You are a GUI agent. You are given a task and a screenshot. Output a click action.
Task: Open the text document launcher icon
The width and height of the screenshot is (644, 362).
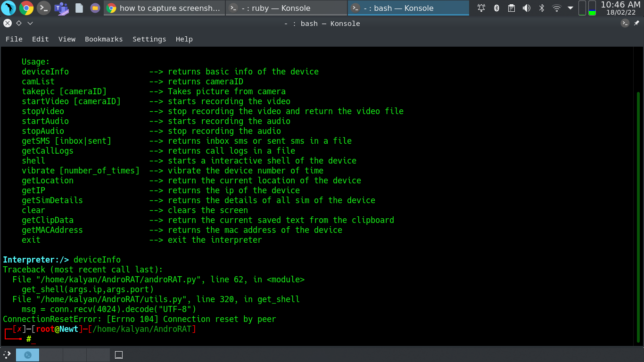79,8
